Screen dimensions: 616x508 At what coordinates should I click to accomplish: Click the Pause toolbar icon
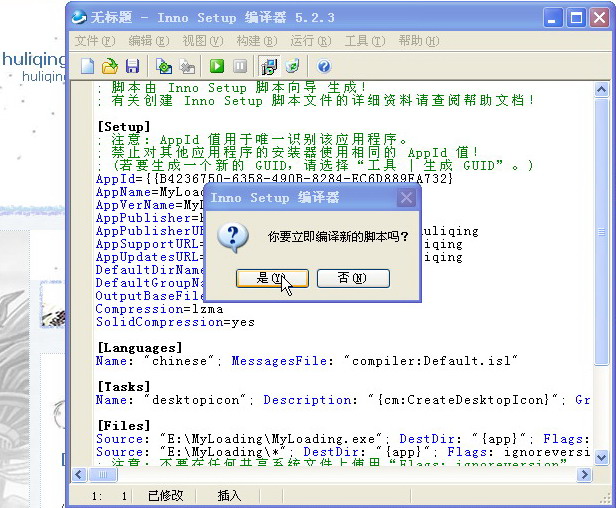tap(240, 66)
